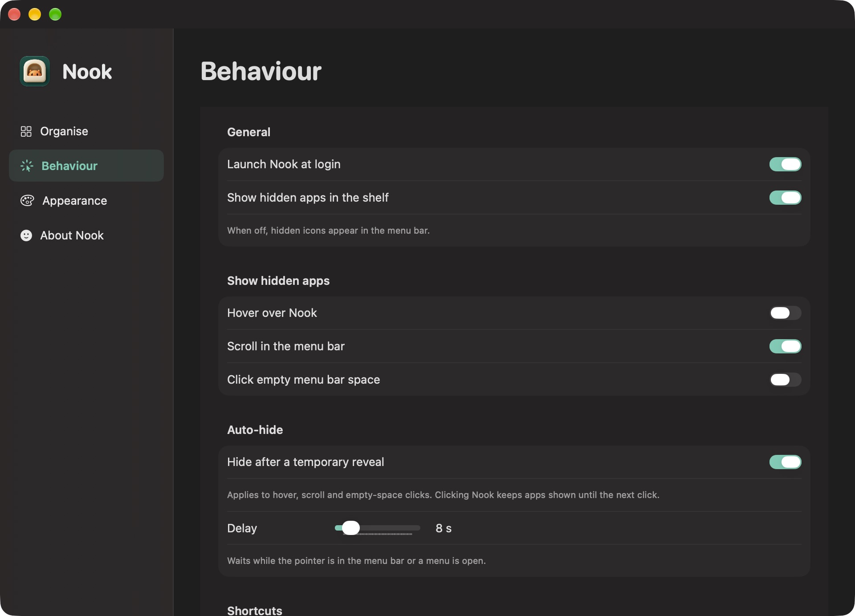The image size is (855, 616).
Task: Disable Launch Nook at login
Action: pyautogui.click(x=786, y=164)
